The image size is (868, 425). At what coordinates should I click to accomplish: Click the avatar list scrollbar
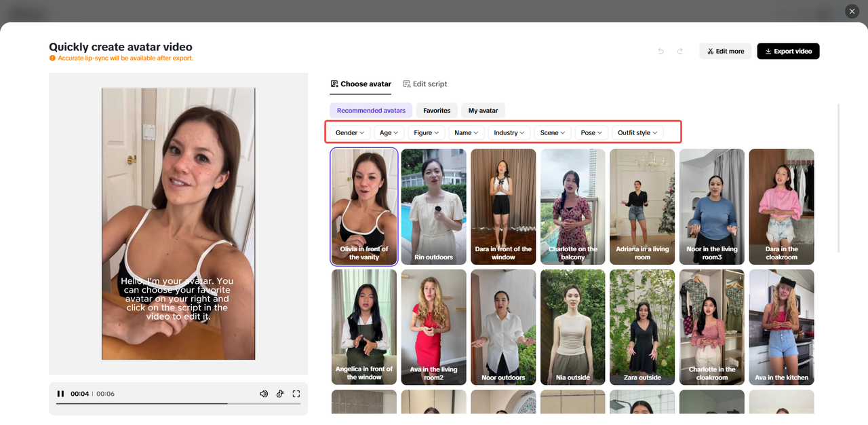click(x=839, y=178)
